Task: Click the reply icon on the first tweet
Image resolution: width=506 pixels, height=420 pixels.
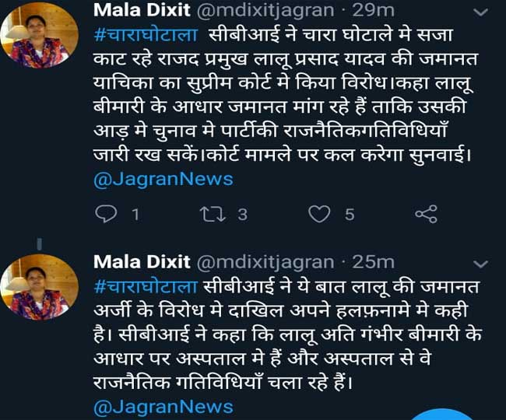Action: [105, 214]
